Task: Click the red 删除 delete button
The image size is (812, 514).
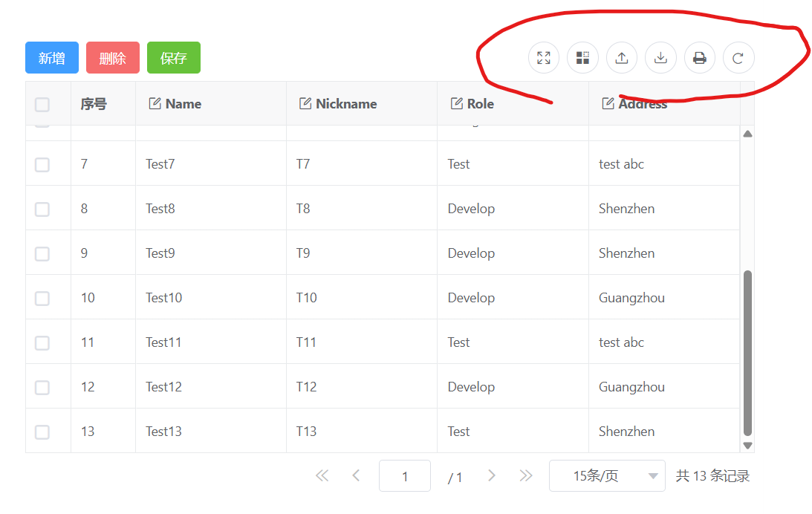Action: coord(113,58)
